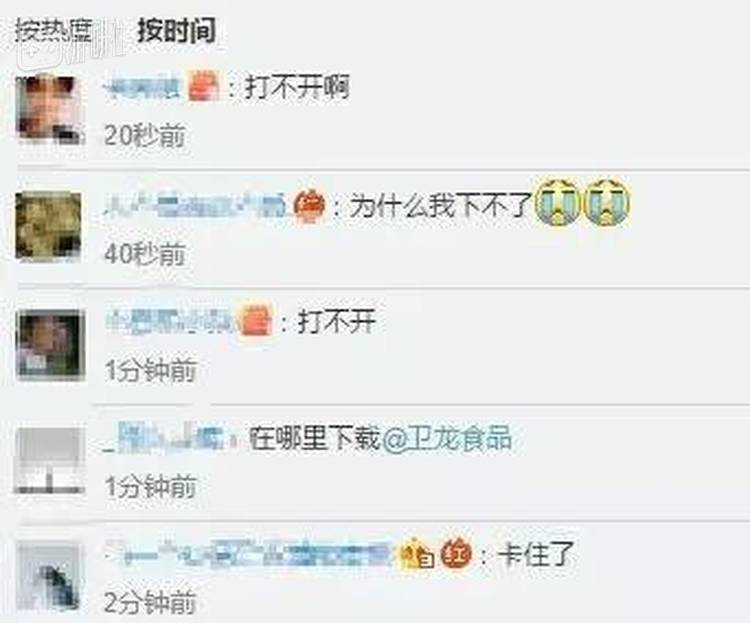750x623 pixels.
Task: Click the 20秒前 timestamp
Action: tap(145, 136)
